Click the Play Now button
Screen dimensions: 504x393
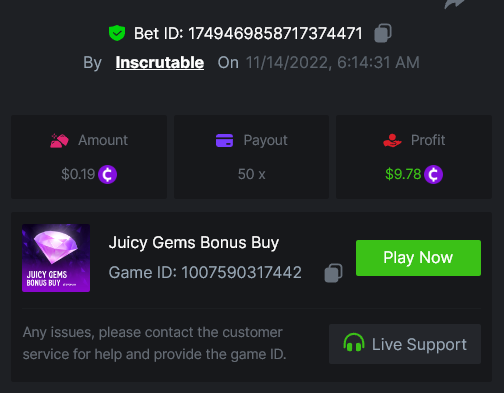[418, 258]
